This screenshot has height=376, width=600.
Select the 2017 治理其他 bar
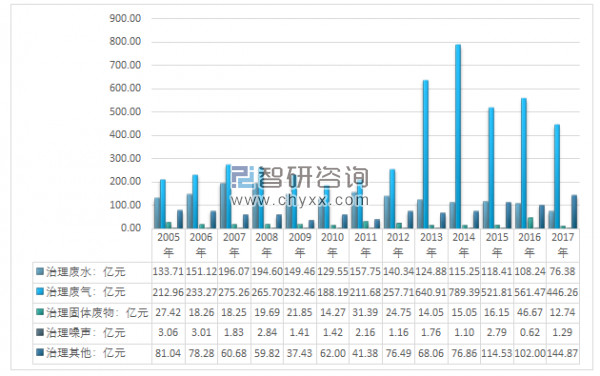[x=574, y=212]
